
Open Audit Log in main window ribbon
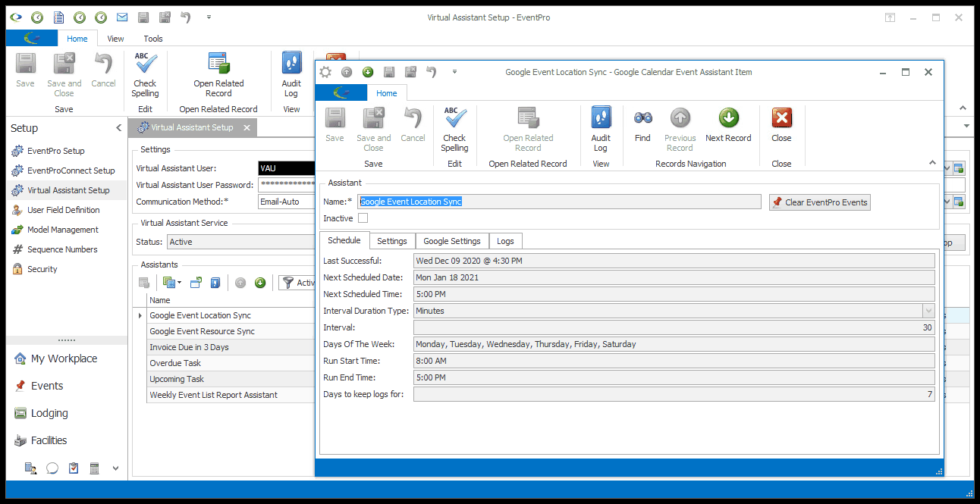[291, 75]
